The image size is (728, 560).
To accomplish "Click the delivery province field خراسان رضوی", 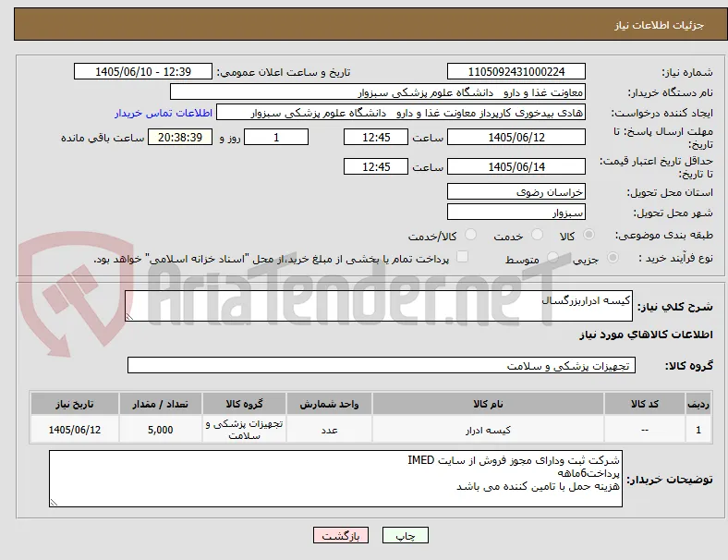I will [x=516, y=192].
